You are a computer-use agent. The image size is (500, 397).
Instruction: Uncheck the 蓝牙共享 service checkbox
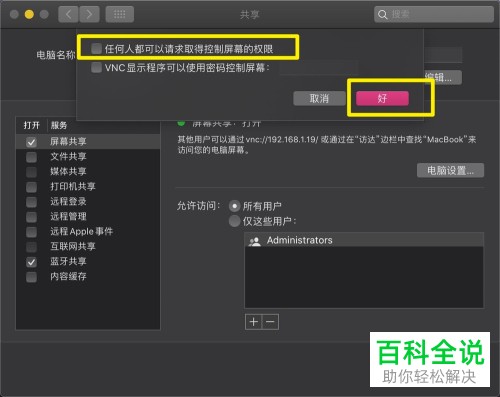pos(31,262)
